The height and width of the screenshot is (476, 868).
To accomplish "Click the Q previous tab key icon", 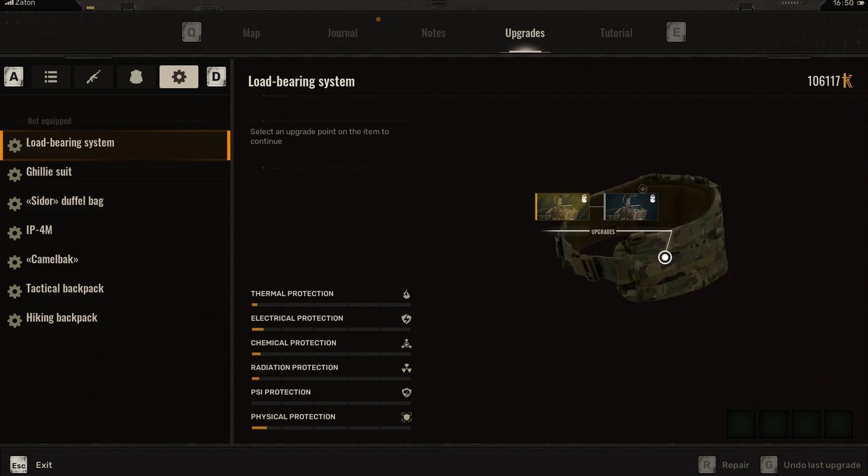I will click(192, 32).
